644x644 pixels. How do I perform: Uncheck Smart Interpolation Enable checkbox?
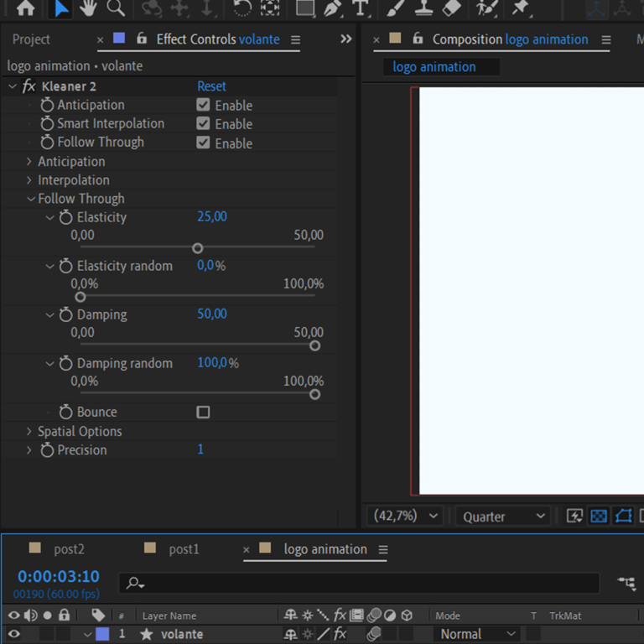coord(203,123)
